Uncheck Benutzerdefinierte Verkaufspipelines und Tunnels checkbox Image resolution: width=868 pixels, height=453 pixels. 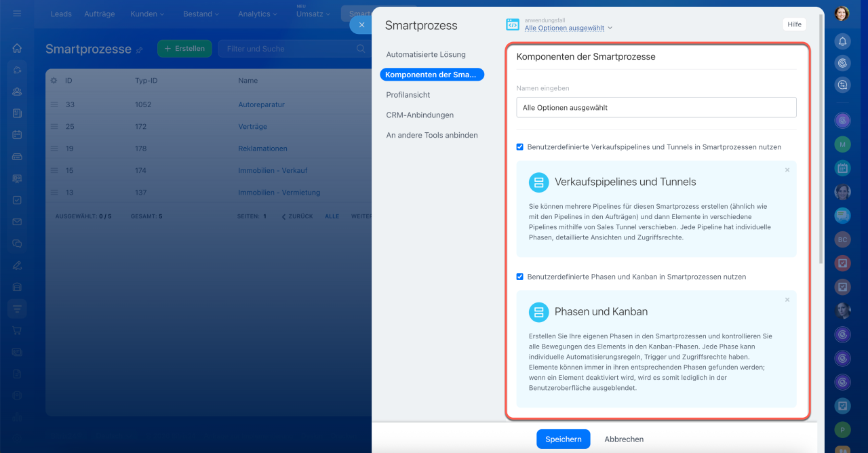520,146
